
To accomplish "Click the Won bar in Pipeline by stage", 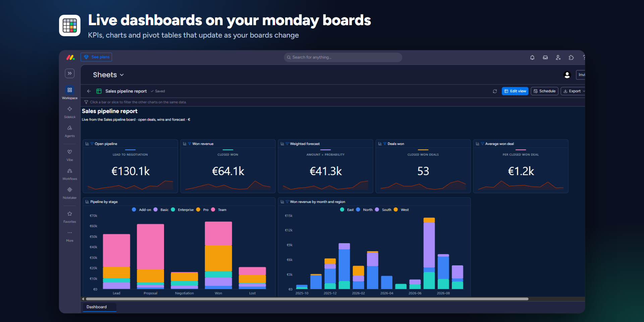I will 218,255.
